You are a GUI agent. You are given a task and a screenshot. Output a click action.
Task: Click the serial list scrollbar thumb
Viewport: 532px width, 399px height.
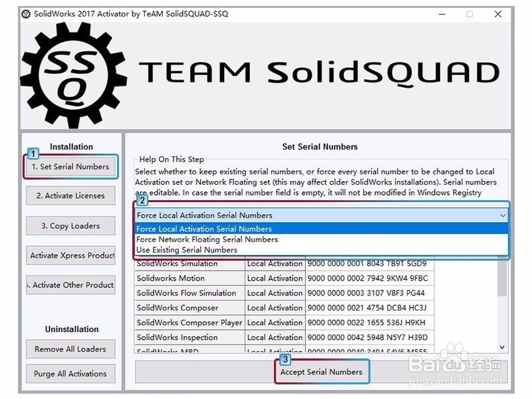point(502,277)
